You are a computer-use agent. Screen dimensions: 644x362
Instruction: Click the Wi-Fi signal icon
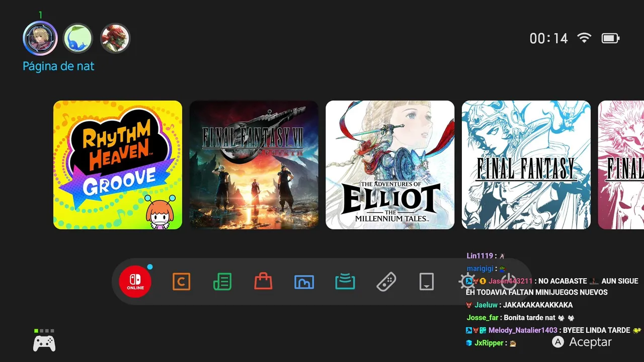point(584,38)
